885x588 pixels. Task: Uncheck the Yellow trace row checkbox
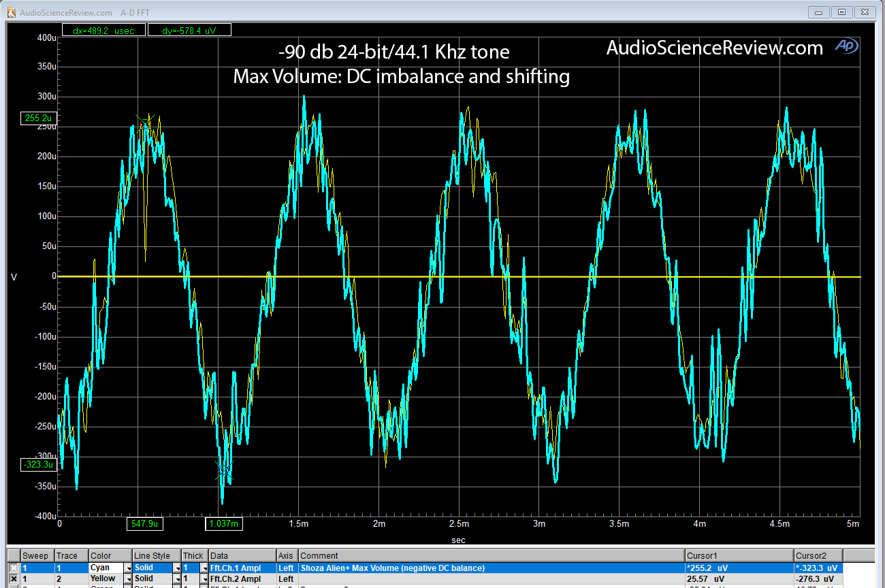pos(14,578)
